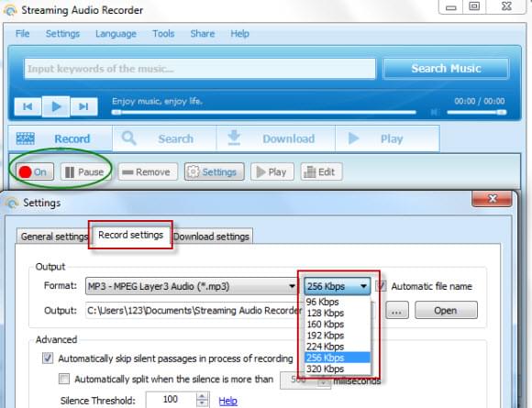
Task: Toggle Automatic file name checkbox
Action: 382,286
